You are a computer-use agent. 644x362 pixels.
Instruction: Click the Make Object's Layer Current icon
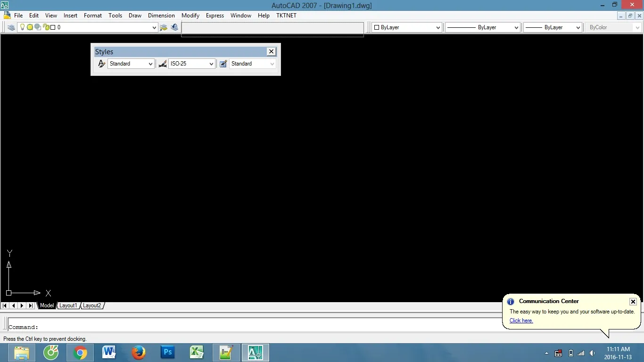164,27
